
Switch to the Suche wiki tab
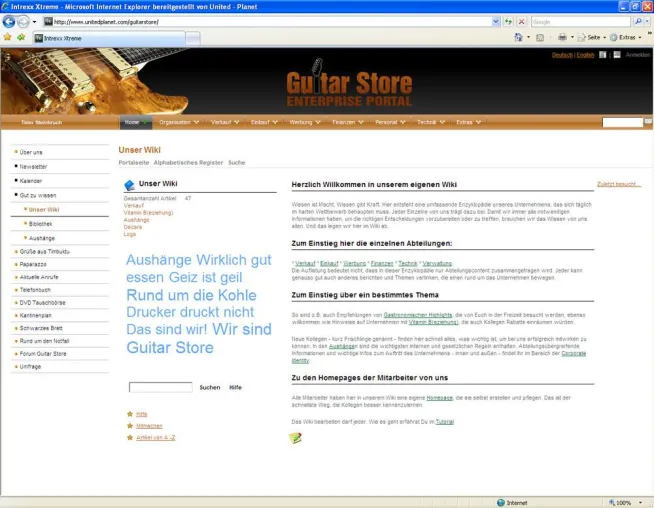point(236,163)
